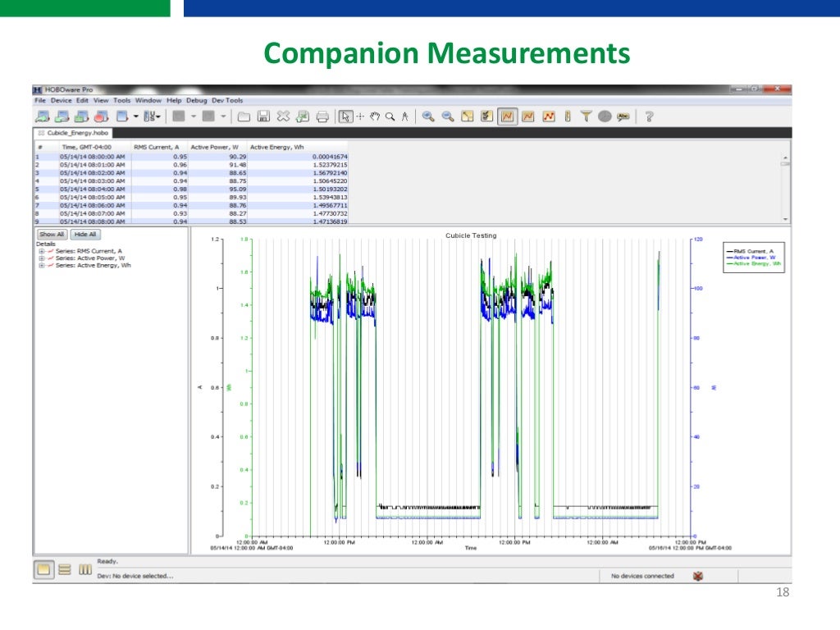Image resolution: width=840 pixels, height=630 pixels.
Task: Select the arrow pointer tool
Action: click(345, 116)
